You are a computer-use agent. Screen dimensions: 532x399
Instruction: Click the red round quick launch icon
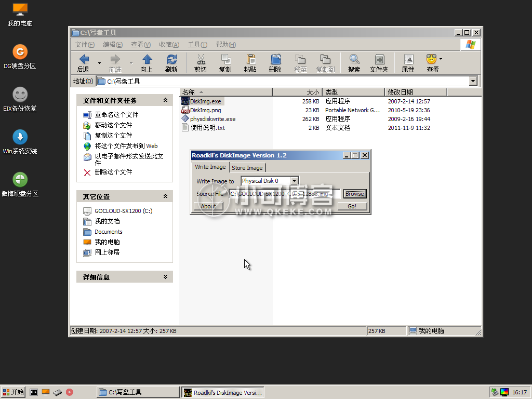[x=70, y=392]
